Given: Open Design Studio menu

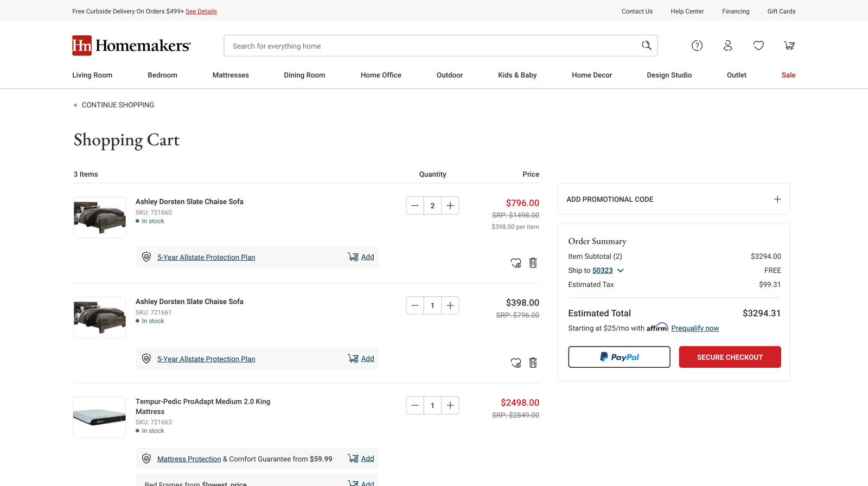Looking at the screenshot, I should click(669, 75).
